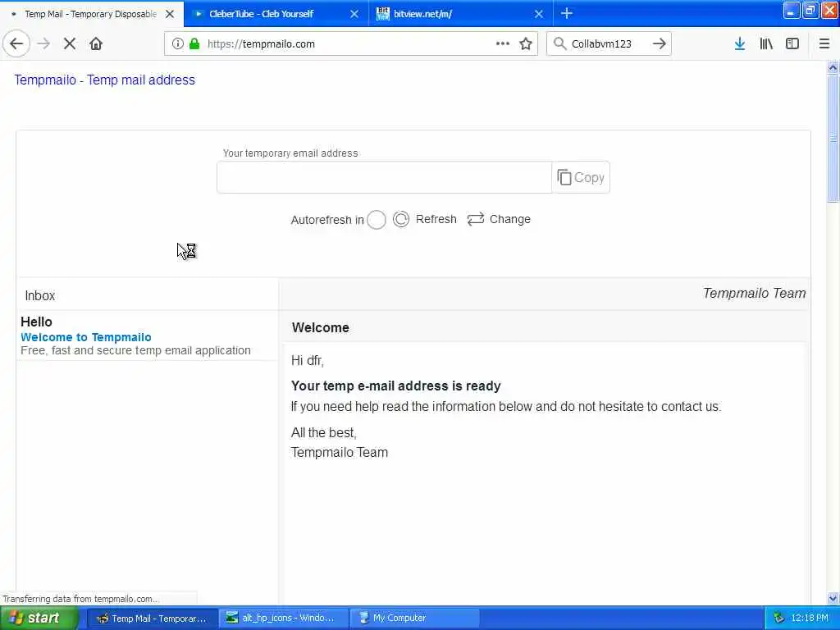The width and height of the screenshot is (840, 630).
Task: Switch to Temp Mail taskbar item
Action: click(x=152, y=619)
